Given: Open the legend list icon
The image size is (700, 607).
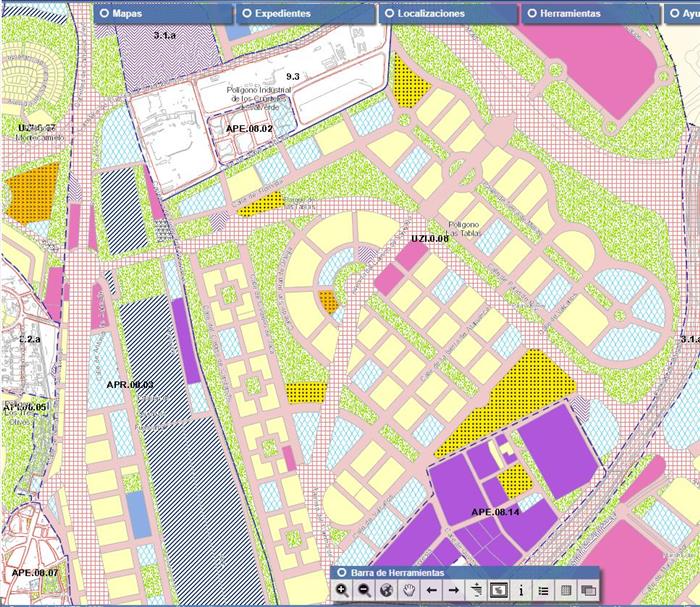Looking at the screenshot, I should [543, 590].
